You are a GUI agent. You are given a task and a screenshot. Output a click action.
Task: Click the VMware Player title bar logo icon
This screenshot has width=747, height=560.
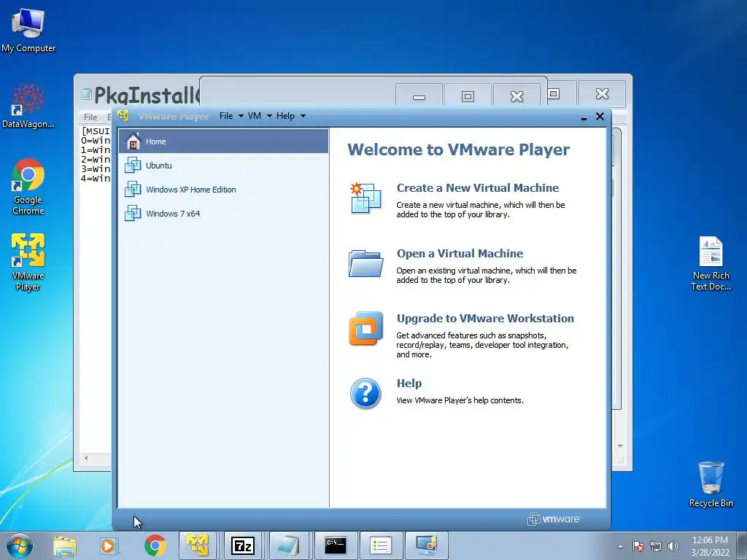coord(123,116)
